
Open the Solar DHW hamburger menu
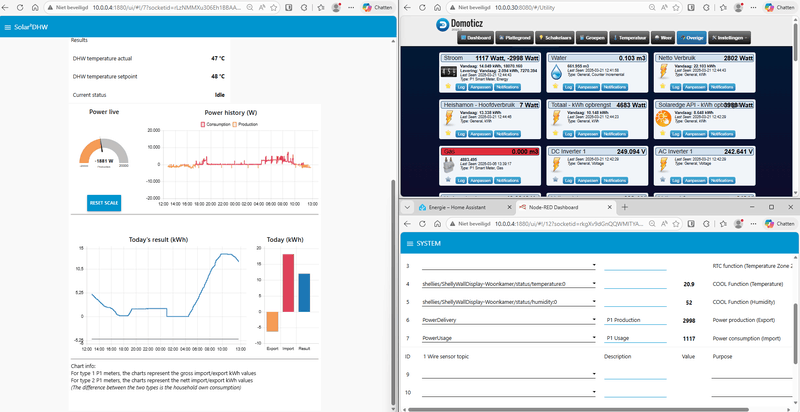pyautogui.click(x=7, y=27)
